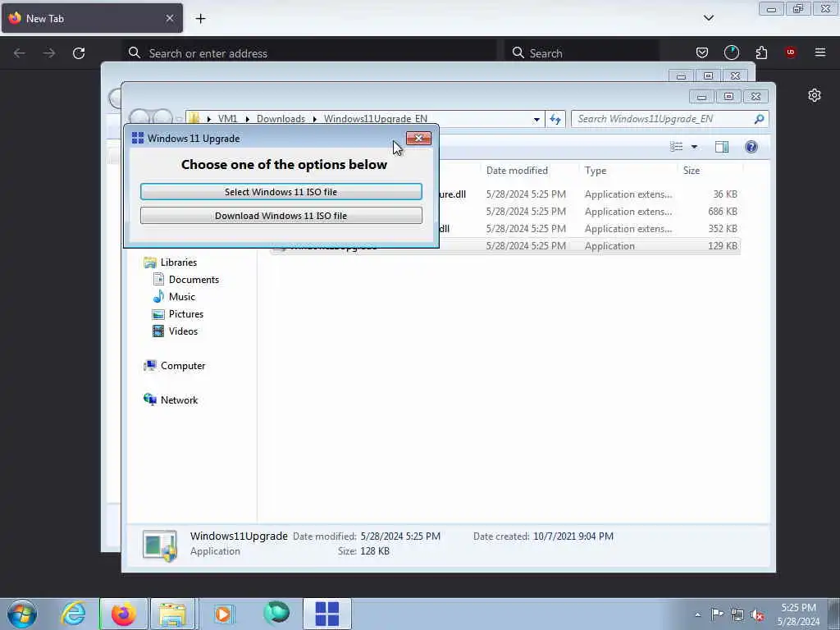Click the Firefox address bar
Viewport: 840px width, 630px height.
(x=309, y=53)
